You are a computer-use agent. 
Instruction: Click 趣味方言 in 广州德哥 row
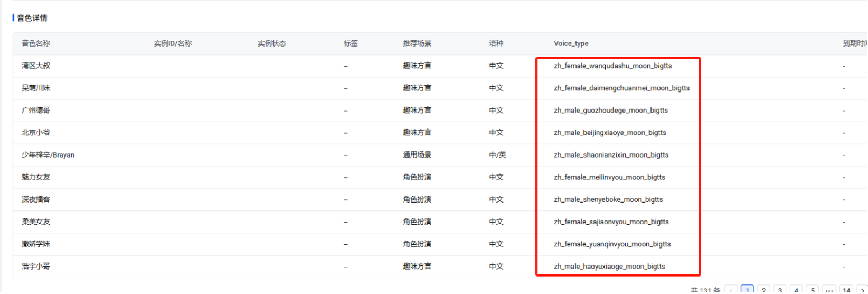pyautogui.click(x=417, y=110)
